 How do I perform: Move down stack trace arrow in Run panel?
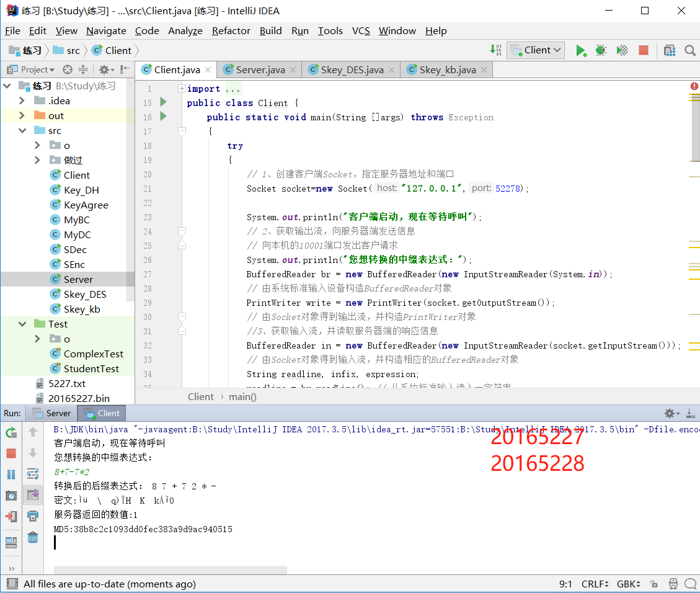(x=33, y=453)
